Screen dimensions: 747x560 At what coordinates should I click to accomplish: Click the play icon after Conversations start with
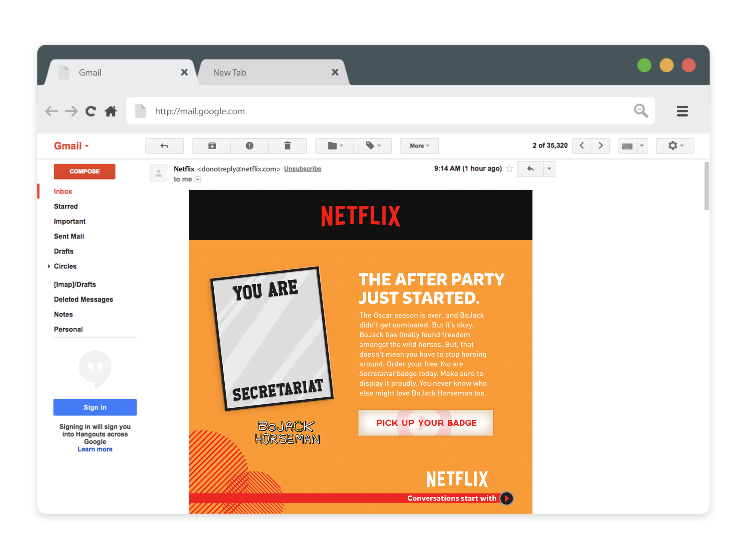pos(506,498)
